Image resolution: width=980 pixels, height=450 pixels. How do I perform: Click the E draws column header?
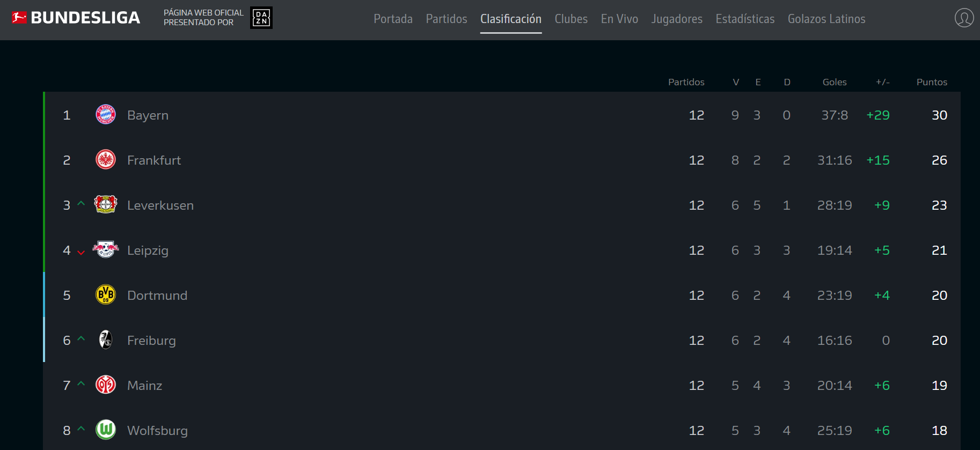tap(758, 82)
